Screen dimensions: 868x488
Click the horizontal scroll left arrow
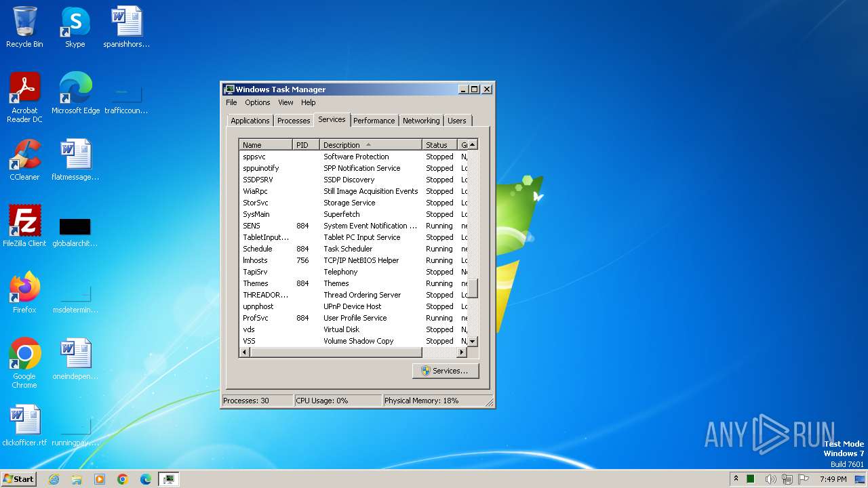point(245,352)
